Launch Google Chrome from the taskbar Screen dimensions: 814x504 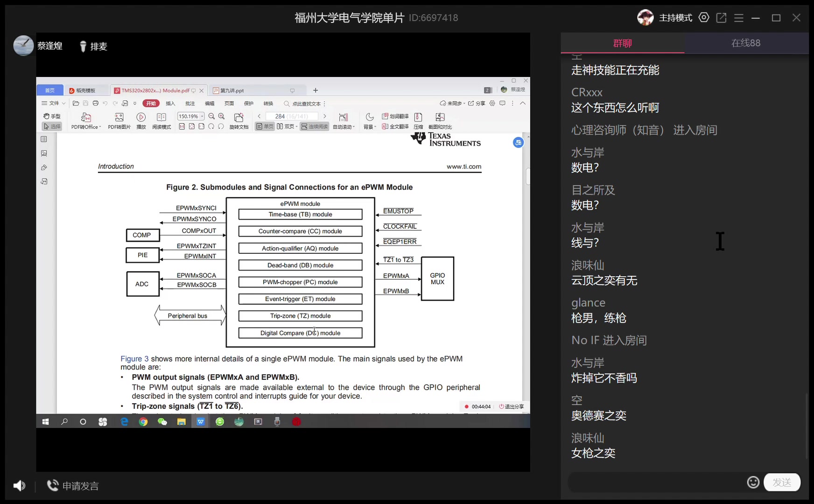point(143,421)
